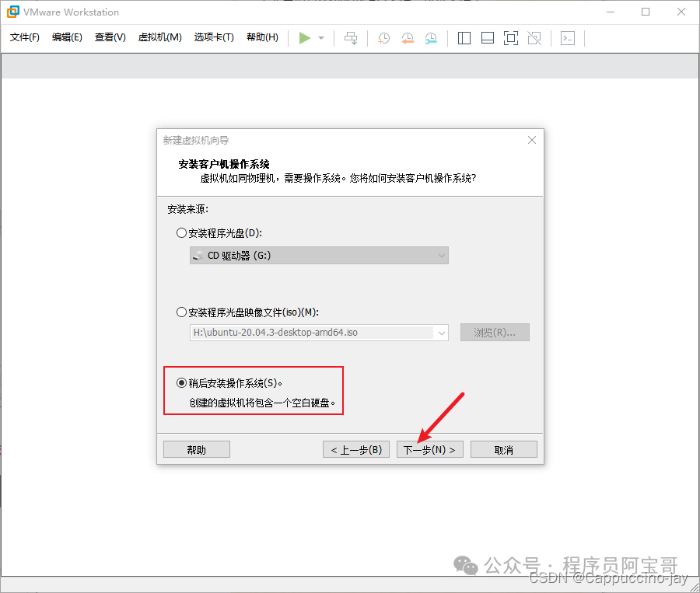The image size is (700, 593).
Task: Open the 文件(F) menu
Action: point(25,37)
